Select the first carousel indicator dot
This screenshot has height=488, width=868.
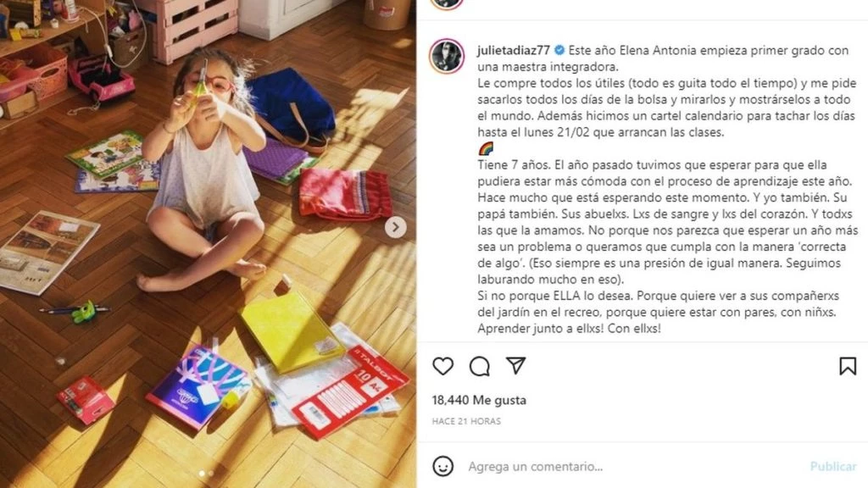coord(202,474)
